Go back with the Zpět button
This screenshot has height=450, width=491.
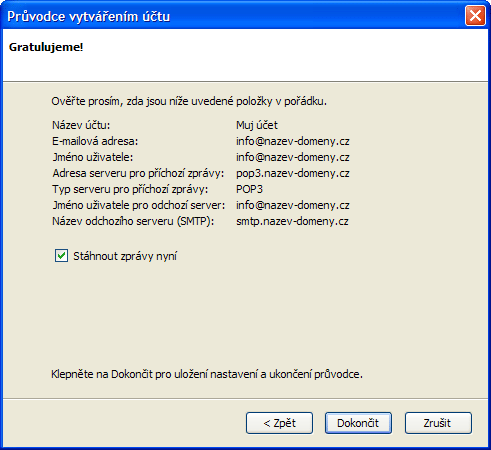point(279,423)
